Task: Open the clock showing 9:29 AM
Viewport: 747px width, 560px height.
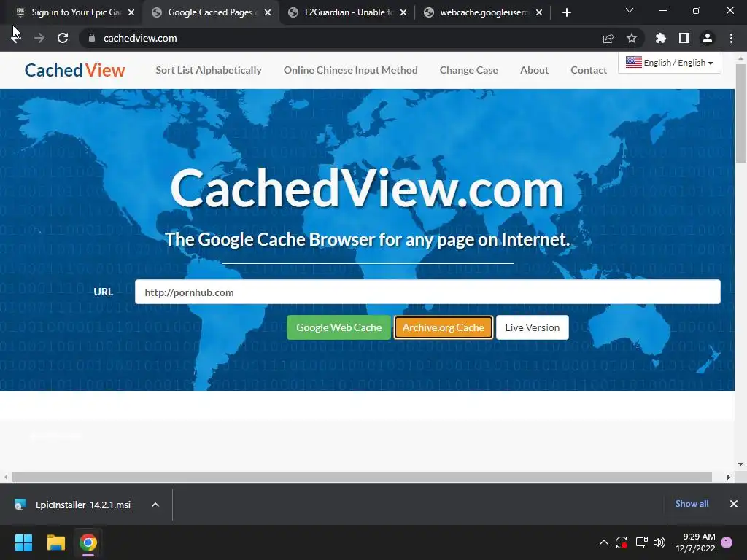Action: (x=695, y=542)
